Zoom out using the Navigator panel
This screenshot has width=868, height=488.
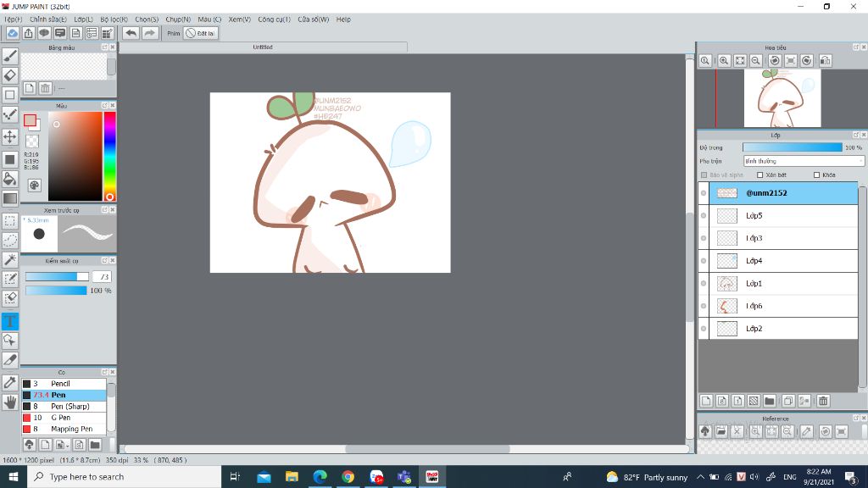point(755,61)
